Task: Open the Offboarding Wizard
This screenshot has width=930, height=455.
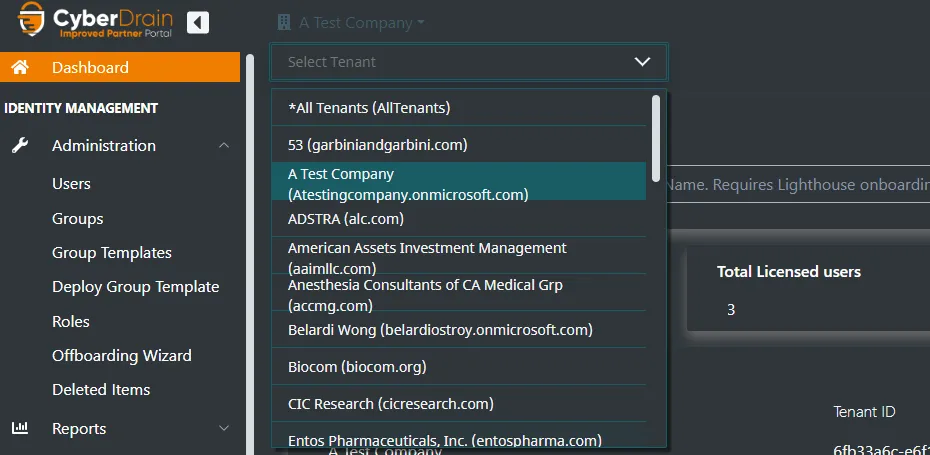Action: [x=122, y=356]
